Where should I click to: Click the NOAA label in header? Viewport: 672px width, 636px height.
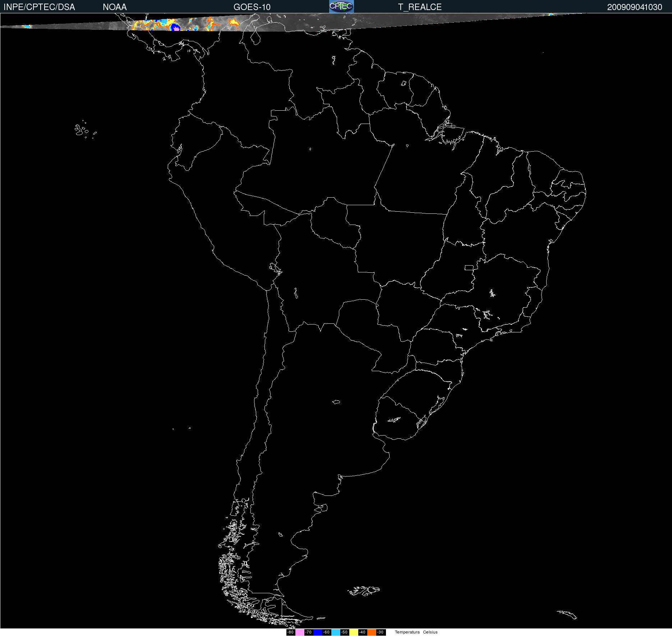[x=115, y=7]
